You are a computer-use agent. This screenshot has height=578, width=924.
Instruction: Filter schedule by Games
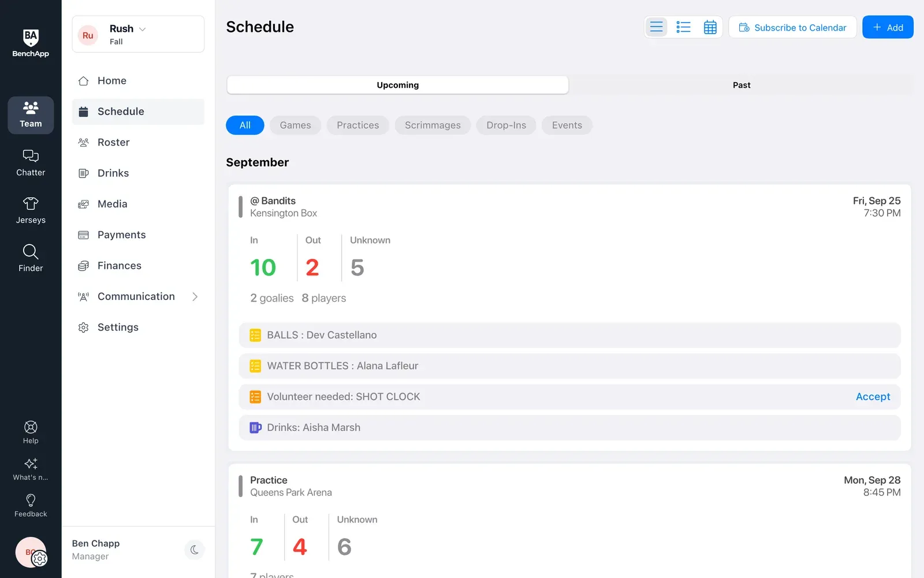click(295, 125)
